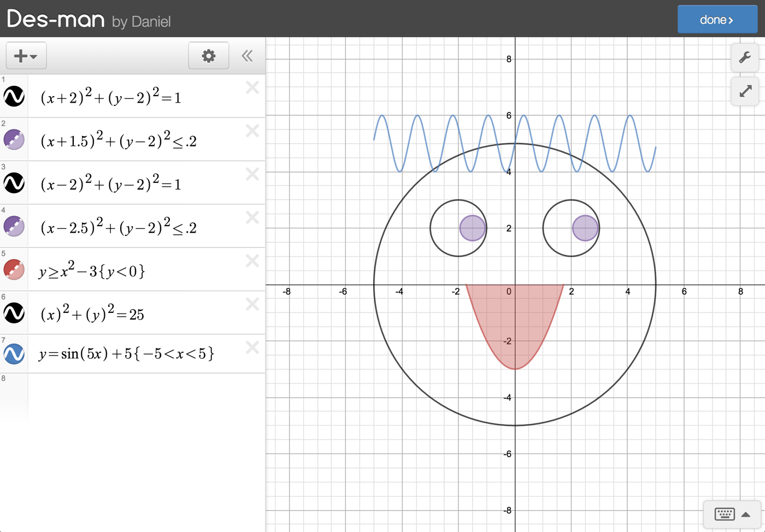The width and height of the screenshot is (765, 532).
Task: Click the done button
Action: 717,20
